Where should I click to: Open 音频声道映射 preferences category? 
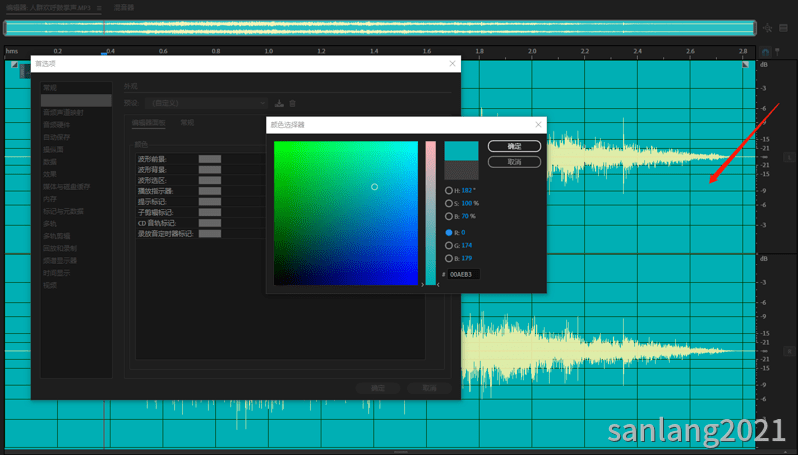coord(63,112)
